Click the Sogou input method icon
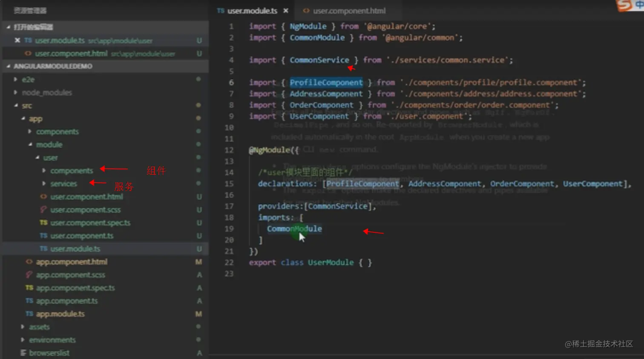 [625, 5]
